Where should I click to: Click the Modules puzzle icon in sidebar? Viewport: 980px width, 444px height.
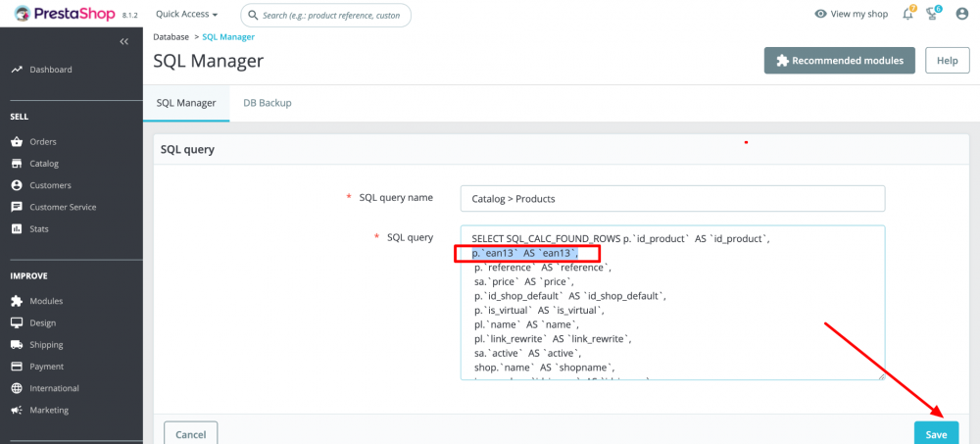17,302
